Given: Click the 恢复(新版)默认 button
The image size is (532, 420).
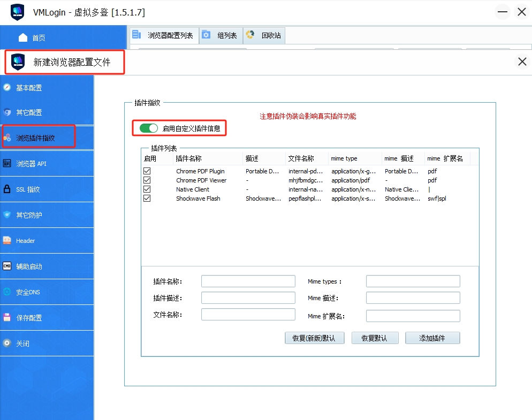Looking at the screenshot, I should click(315, 338).
